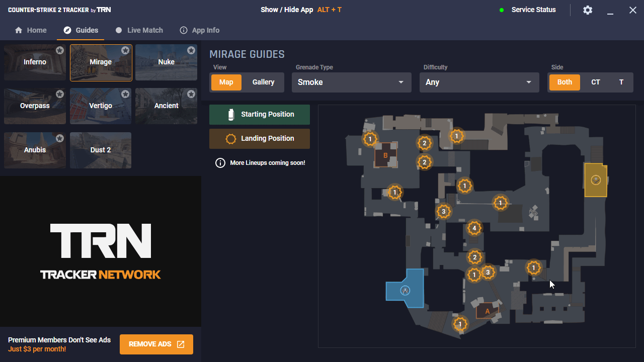Select the 3 marker upper-left of marker 4
This screenshot has width=644, height=362.
[443, 212]
